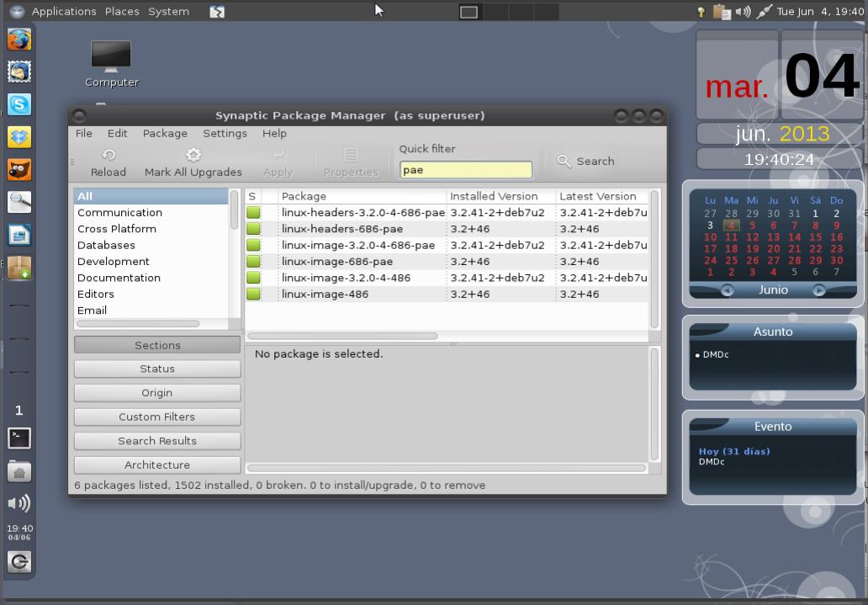Open Thunderbird mail from the dock

click(x=19, y=72)
